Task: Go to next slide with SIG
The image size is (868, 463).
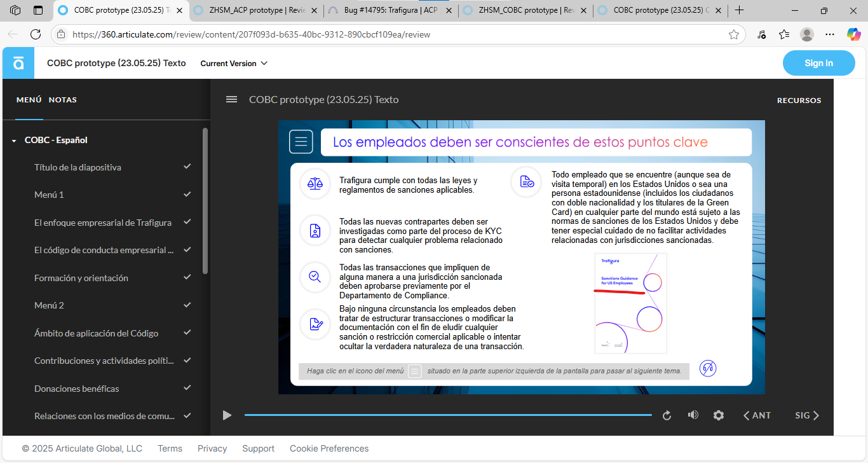Action: (x=807, y=415)
